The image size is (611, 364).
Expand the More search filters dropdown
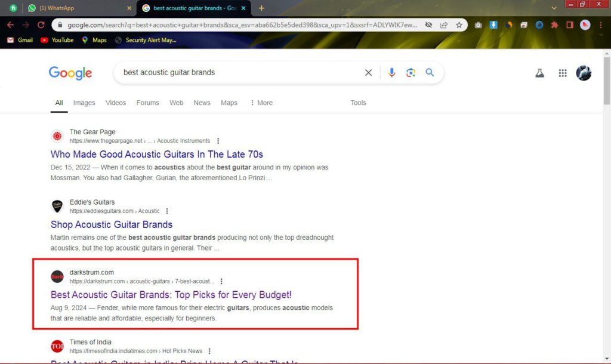(261, 103)
